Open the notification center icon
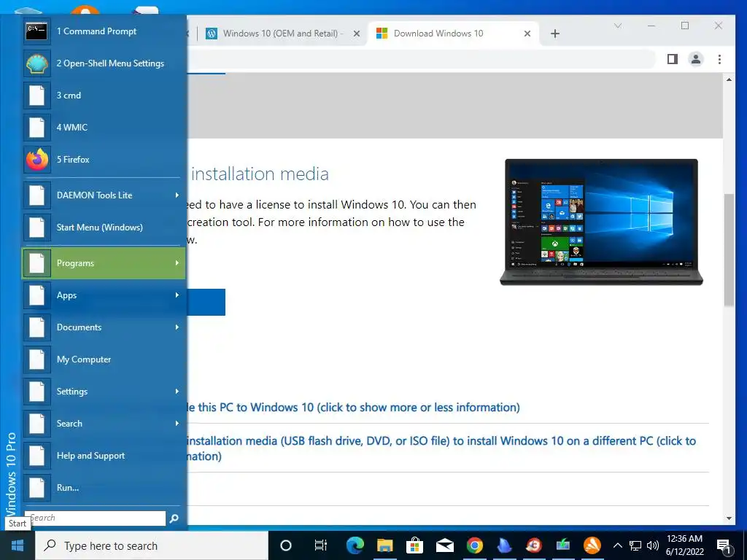The height and width of the screenshot is (560, 747). [x=724, y=546]
